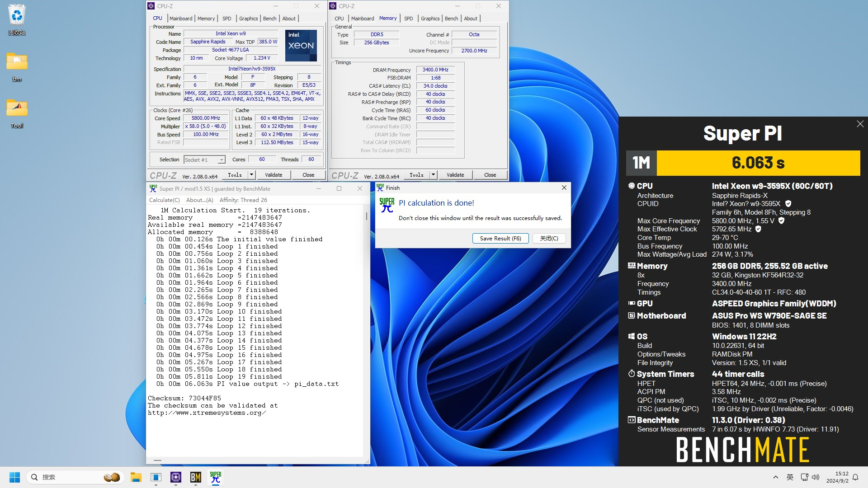Image resolution: width=868 pixels, height=488 pixels.
Task: Click the Super PI window title icon
Action: (153, 188)
